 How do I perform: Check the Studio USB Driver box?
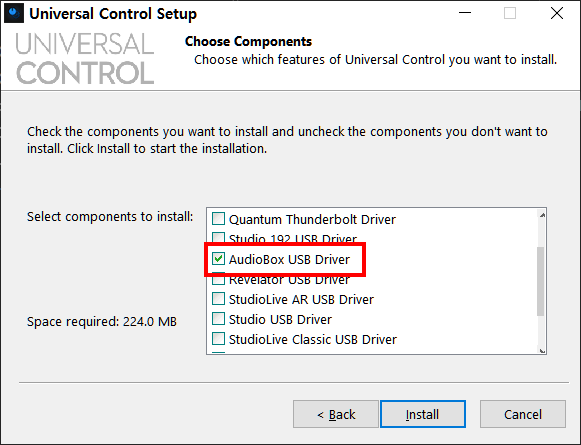(218, 319)
